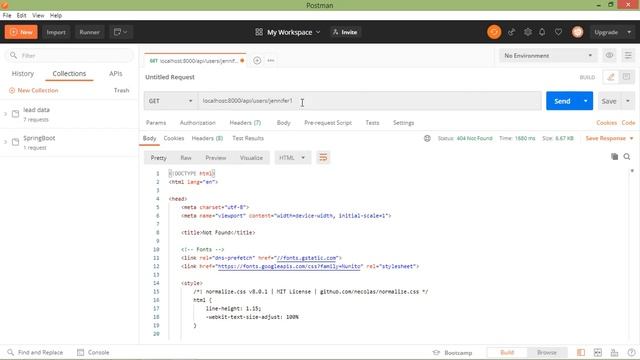This screenshot has height=360, width=640.
Task: Open the Save Response dropdown
Action: click(x=609, y=138)
